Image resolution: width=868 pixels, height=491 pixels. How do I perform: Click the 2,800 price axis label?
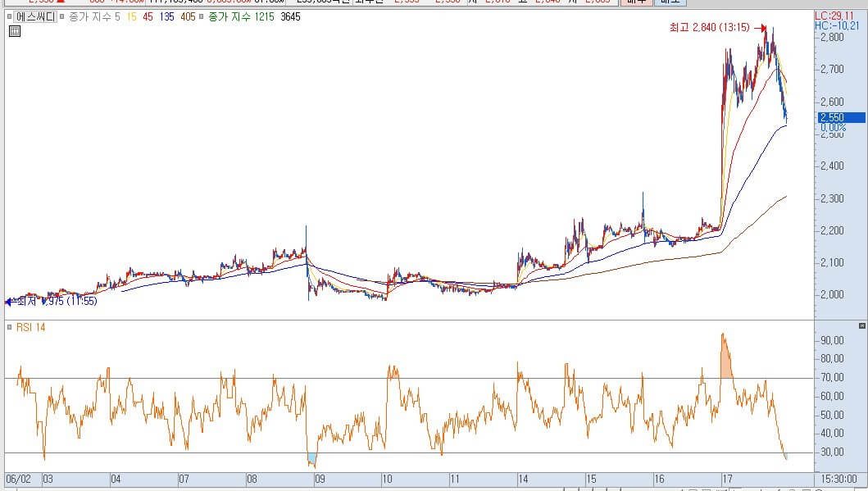pyautogui.click(x=832, y=37)
